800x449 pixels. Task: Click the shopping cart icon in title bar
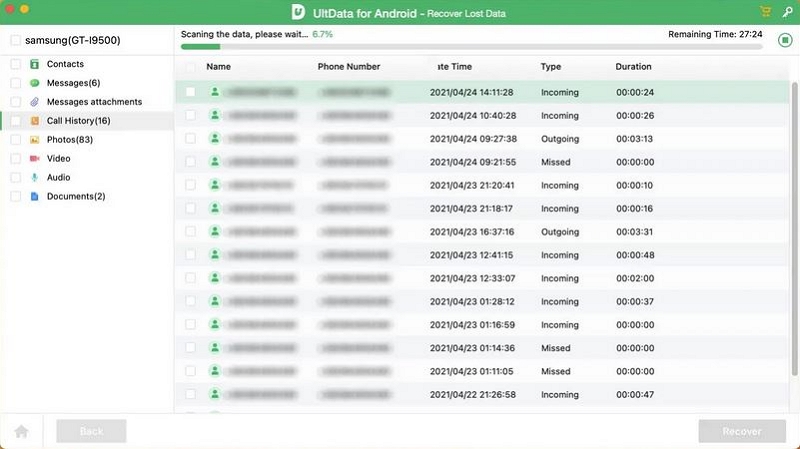tap(765, 12)
